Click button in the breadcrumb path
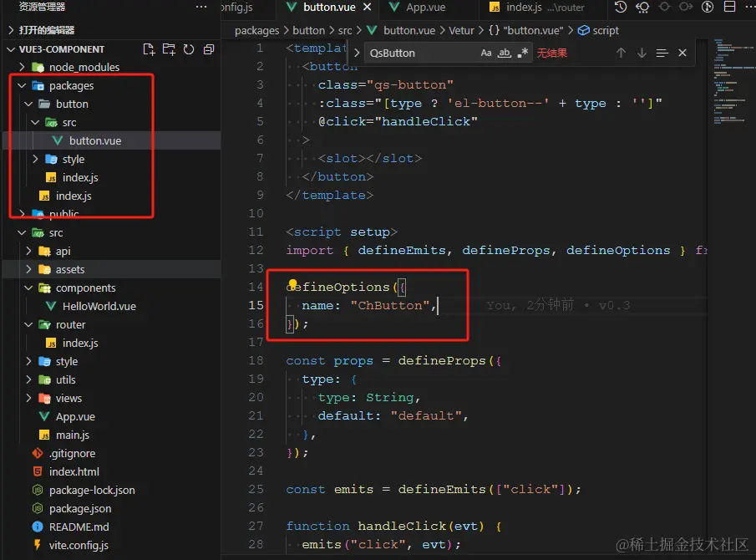 pos(308,30)
